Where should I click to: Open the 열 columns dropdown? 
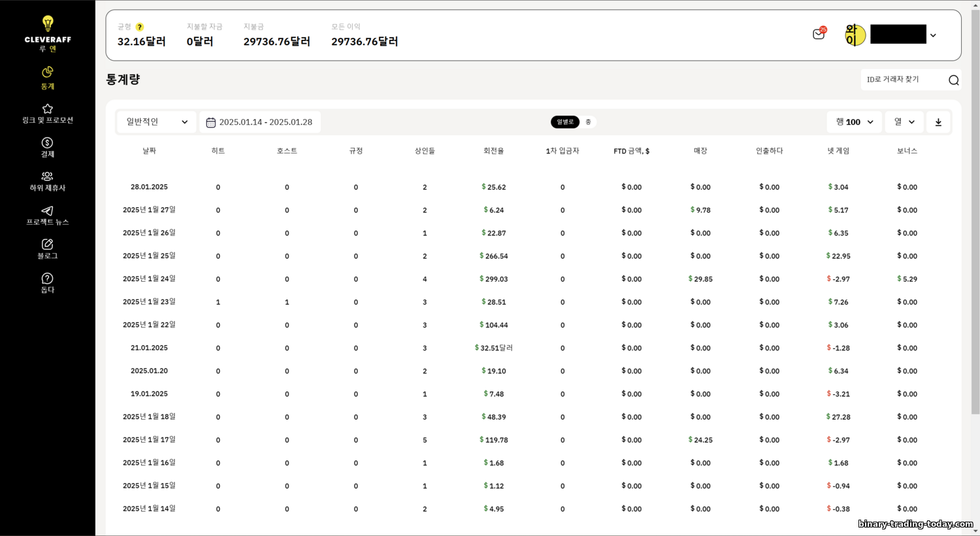pyautogui.click(x=905, y=122)
